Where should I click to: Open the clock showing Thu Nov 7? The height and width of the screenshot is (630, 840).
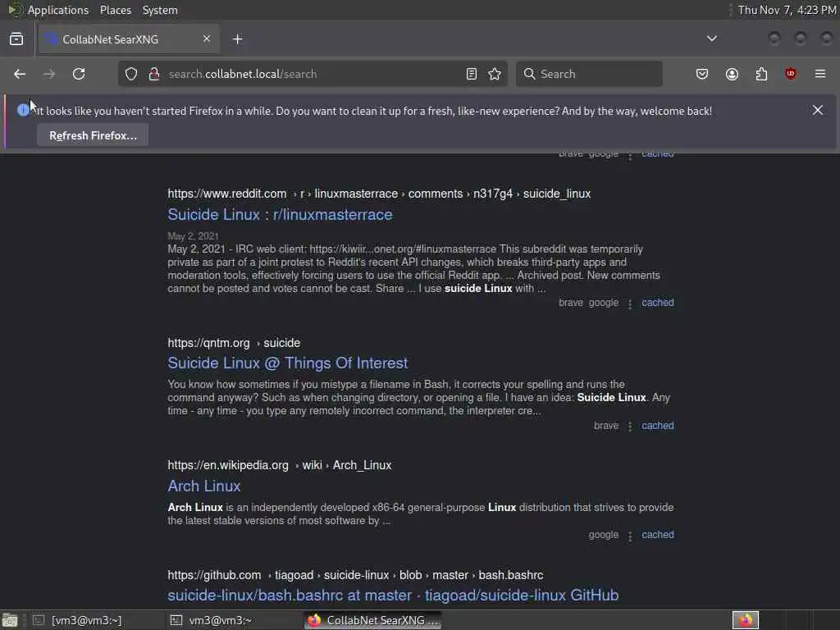(x=787, y=10)
